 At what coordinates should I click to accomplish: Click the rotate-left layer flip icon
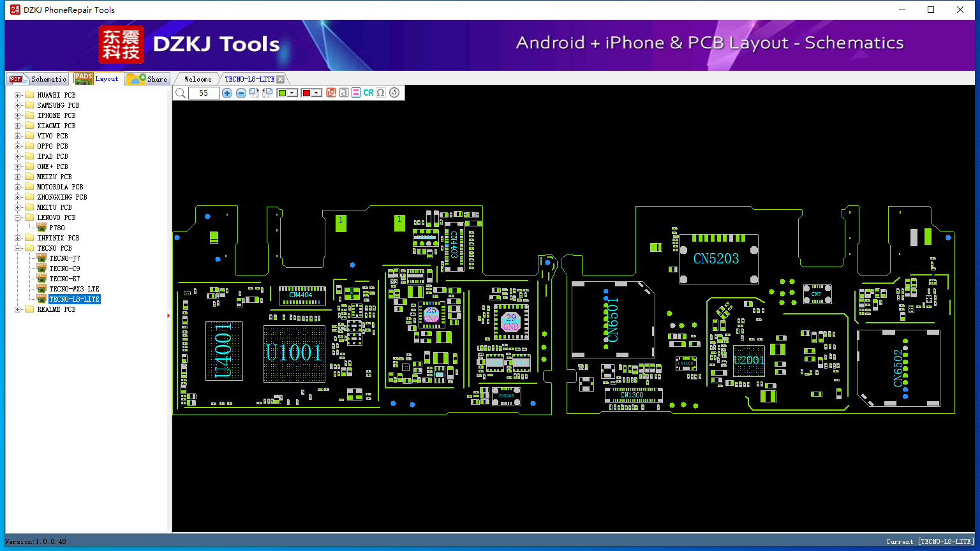tap(267, 93)
